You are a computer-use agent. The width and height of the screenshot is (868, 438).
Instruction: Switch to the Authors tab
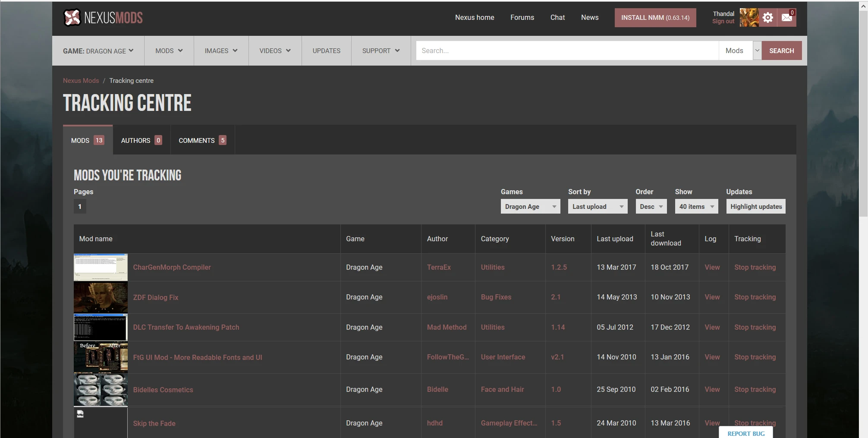pos(142,140)
